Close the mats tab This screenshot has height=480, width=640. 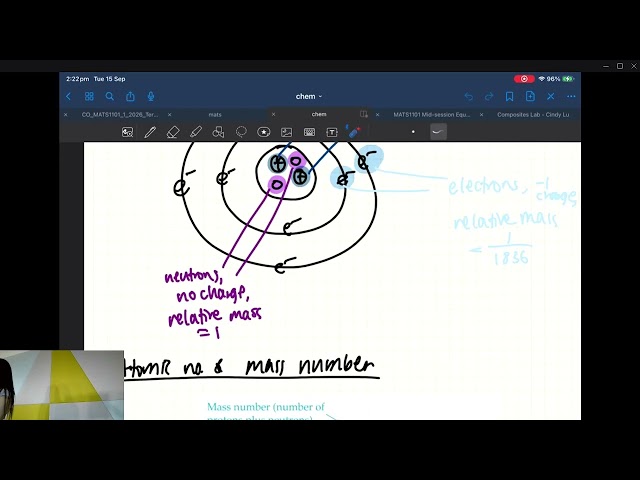169,115
